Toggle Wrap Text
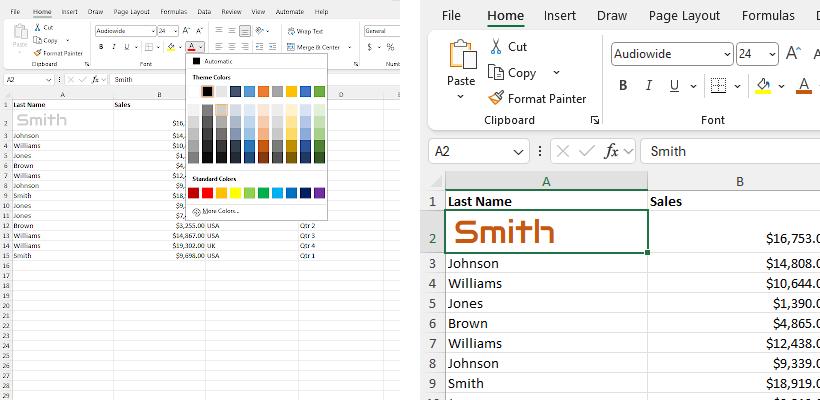Screen dimensions: 820x400 click(305, 31)
